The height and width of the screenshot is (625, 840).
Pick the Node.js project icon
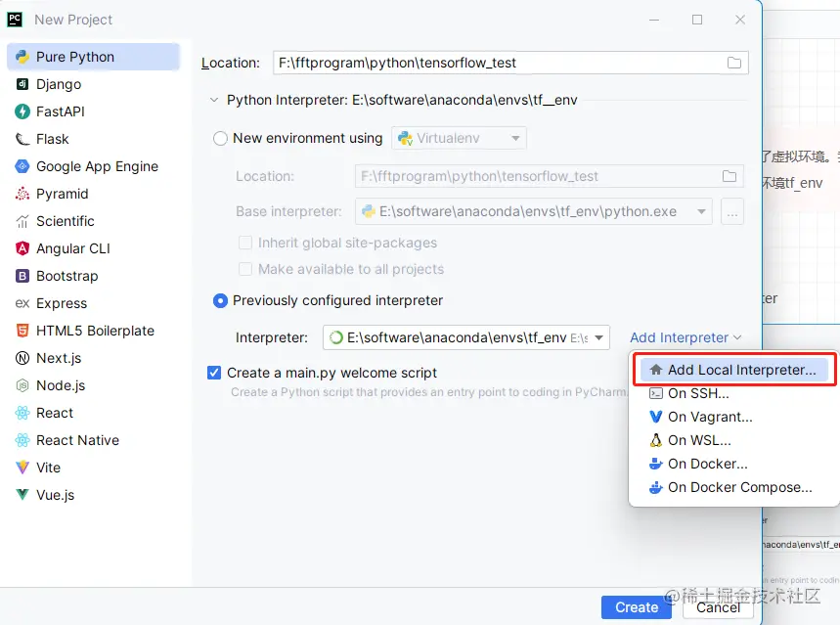pos(22,384)
